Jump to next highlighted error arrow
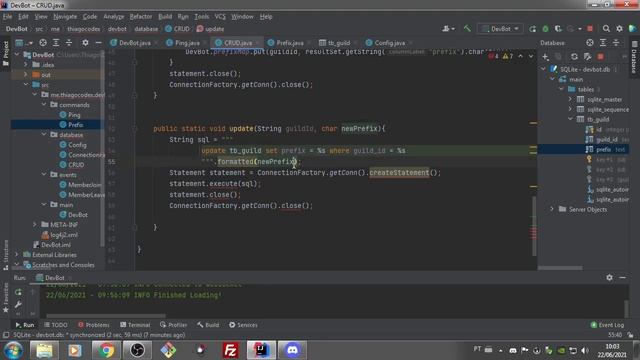This screenshot has width=640, height=360. click(531, 56)
